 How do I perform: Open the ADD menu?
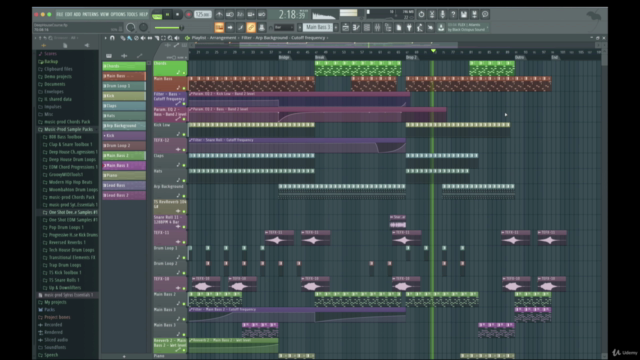(77, 14)
